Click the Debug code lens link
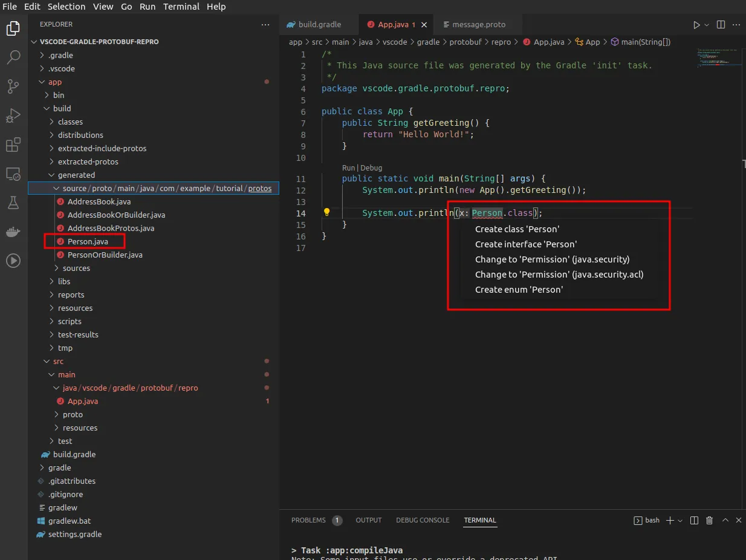746x560 pixels. coord(371,168)
